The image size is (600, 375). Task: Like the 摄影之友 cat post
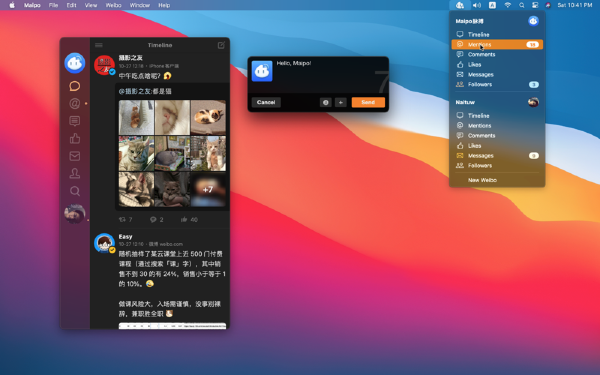(x=189, y=219)
